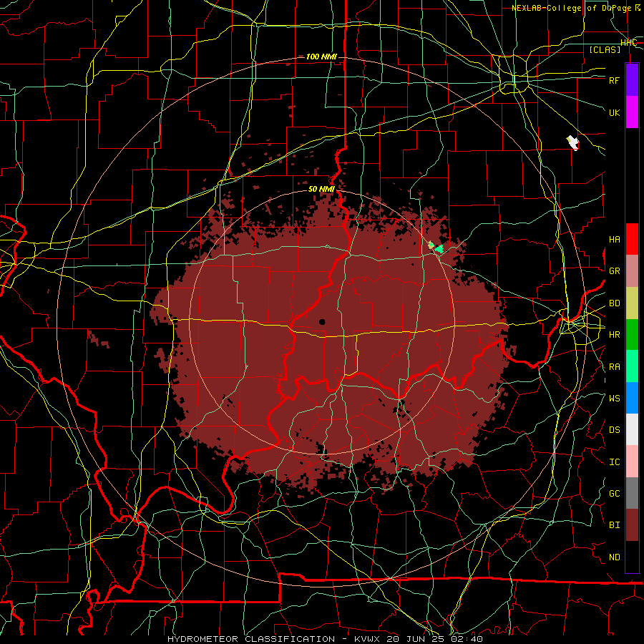This screenshot has width=644, height=644.
Task: Click the '[CLAS]' legend heading text
Action: pyautogui.click(x=605, y=49)
